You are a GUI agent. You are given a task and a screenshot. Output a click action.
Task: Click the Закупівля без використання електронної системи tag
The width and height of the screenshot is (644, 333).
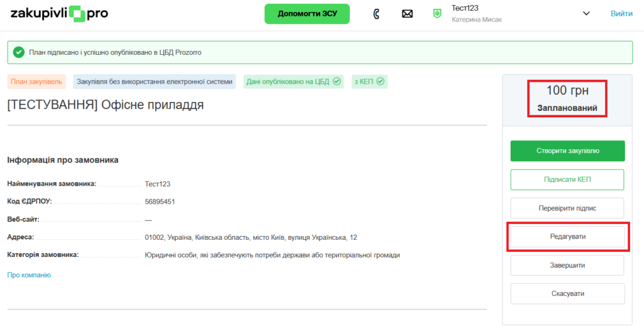click(x=155, y=81)
